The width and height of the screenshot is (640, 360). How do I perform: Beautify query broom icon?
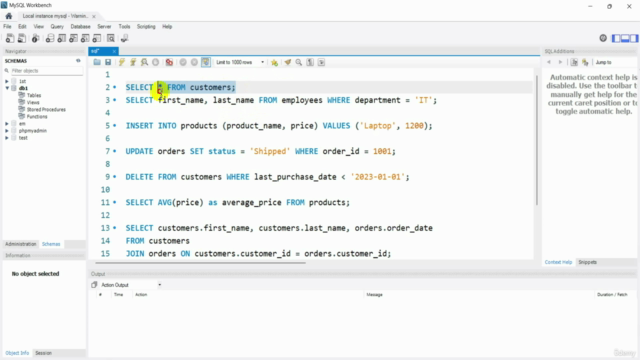click(288, 62)
